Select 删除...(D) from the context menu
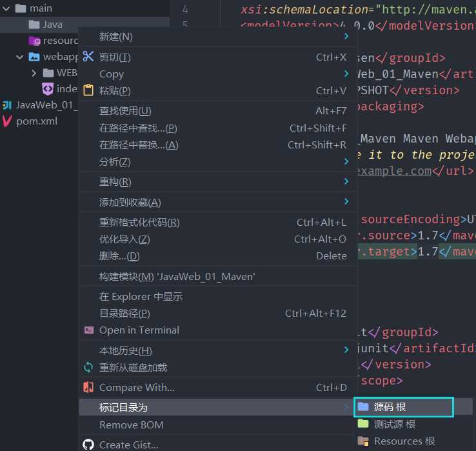 click(119, 256)
